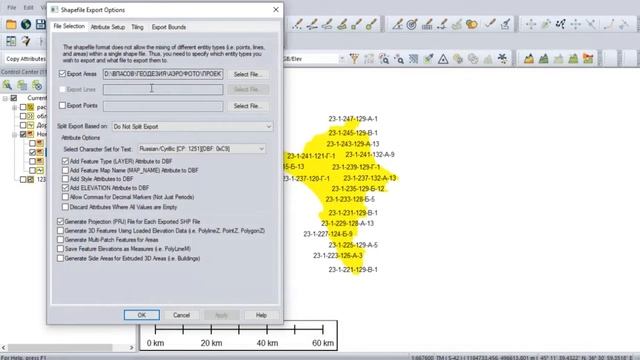
Task: Uncheck the Export Areas checkbox
Action: [x=62, y=74]
